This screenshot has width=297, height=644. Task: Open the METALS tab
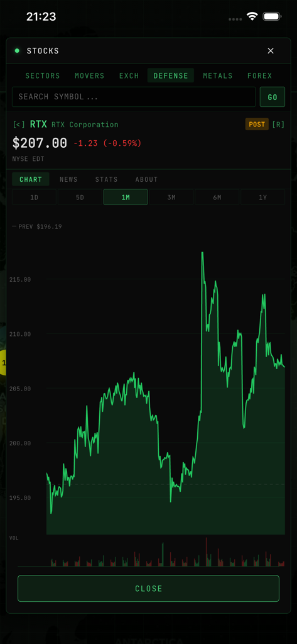[217, 75]
